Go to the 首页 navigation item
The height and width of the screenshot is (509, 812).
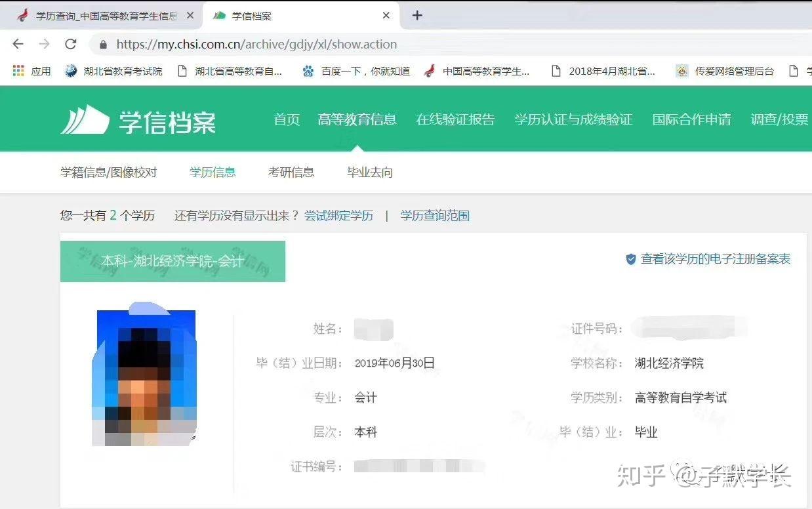coord(287,119)
